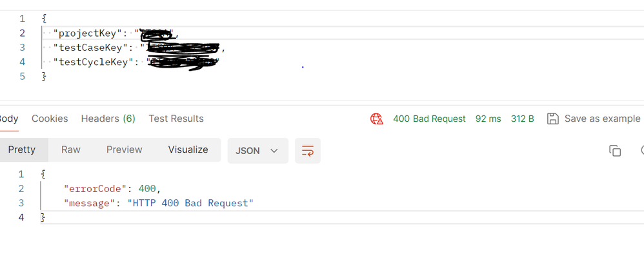Click the 400 Bad Request status
The width and height of the screenshot is (644, 279).
(429, 119)
